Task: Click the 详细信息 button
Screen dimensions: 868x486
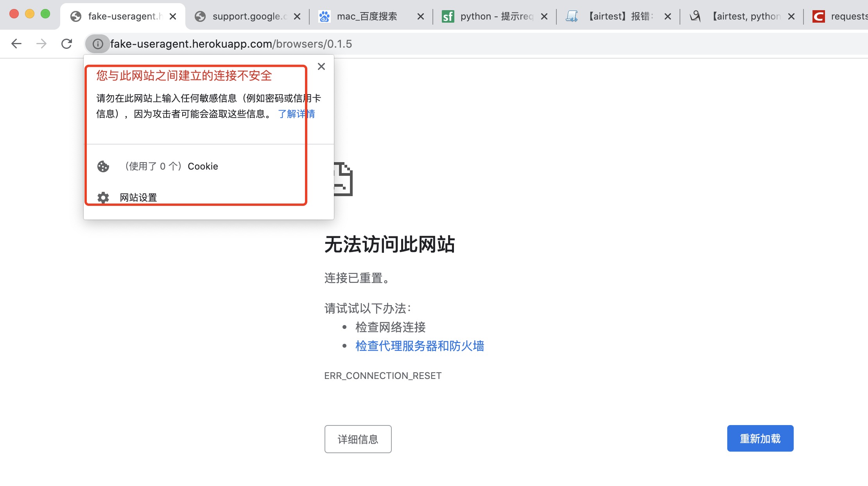Action: pyautogui.click(x=358, y=439)
